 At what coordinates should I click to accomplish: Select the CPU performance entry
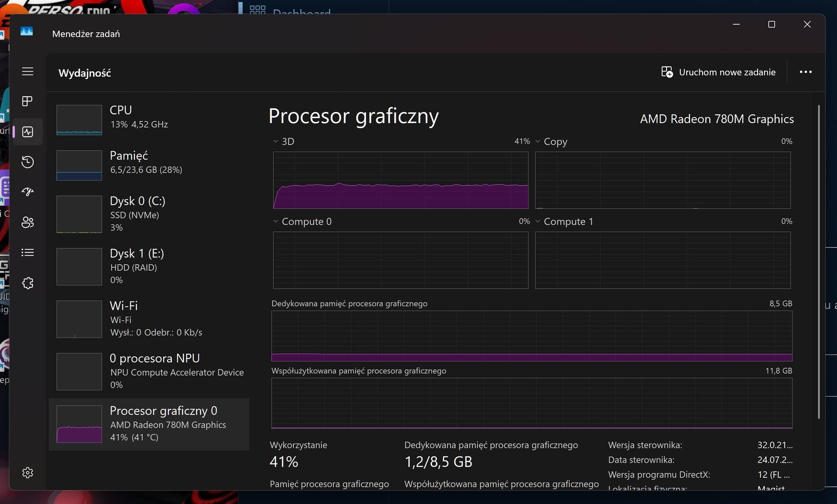[x=149, y=119]
